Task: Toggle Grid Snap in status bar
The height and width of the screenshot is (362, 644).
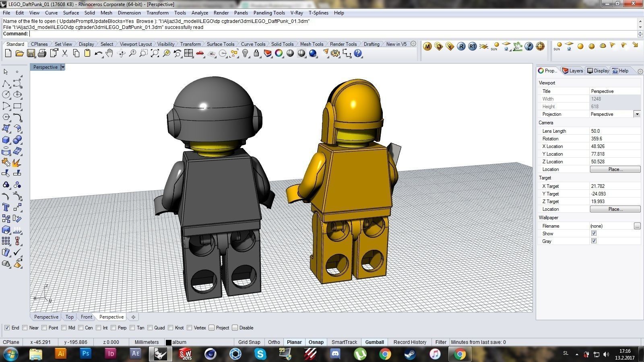Action: coord(249,342)
